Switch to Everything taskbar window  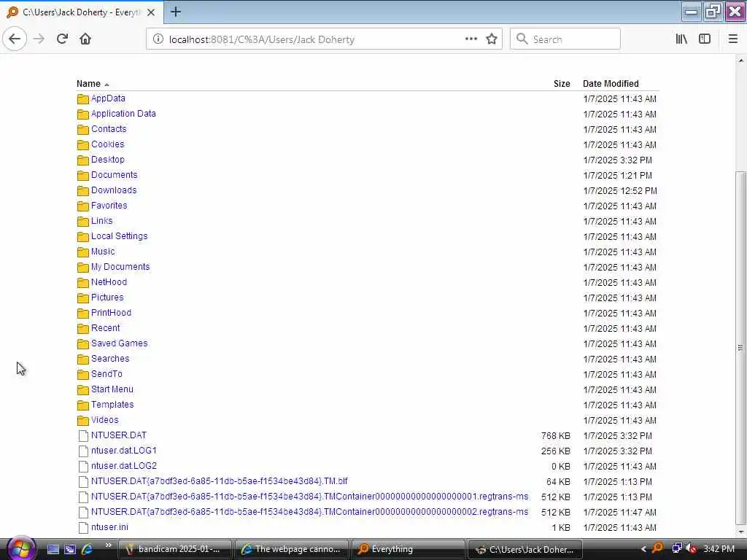click(409, 549)
